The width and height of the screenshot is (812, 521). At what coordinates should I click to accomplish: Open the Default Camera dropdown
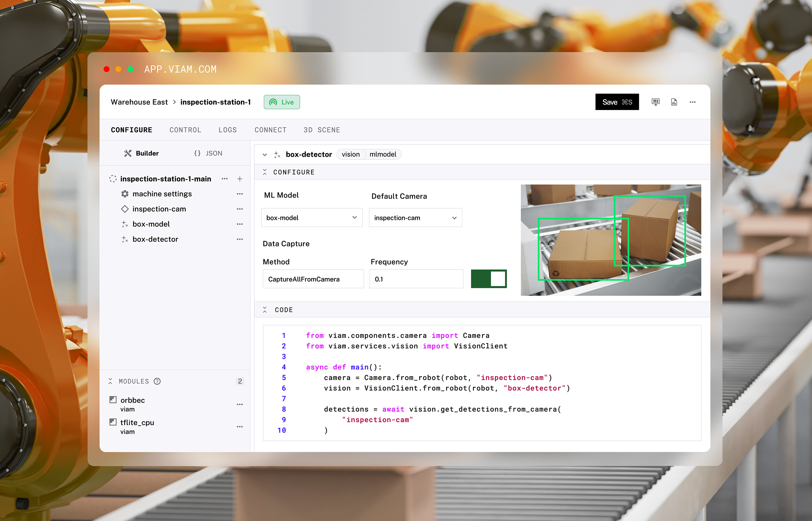point(415,218)
